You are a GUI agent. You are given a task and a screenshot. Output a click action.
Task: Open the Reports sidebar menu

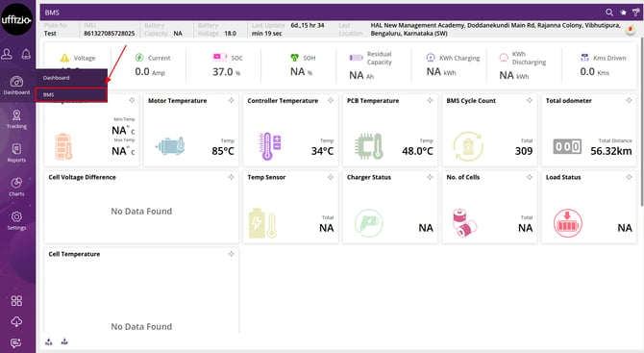16,153
